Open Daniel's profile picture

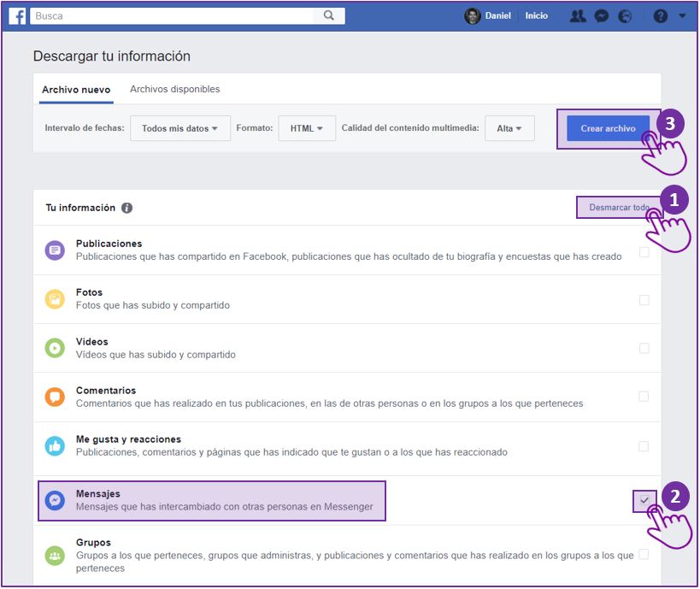473,16
